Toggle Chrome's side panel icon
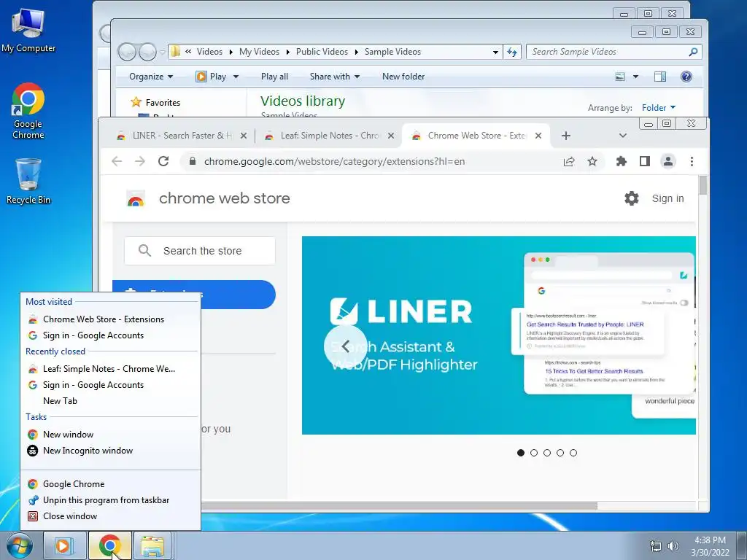 coord(645,161)
